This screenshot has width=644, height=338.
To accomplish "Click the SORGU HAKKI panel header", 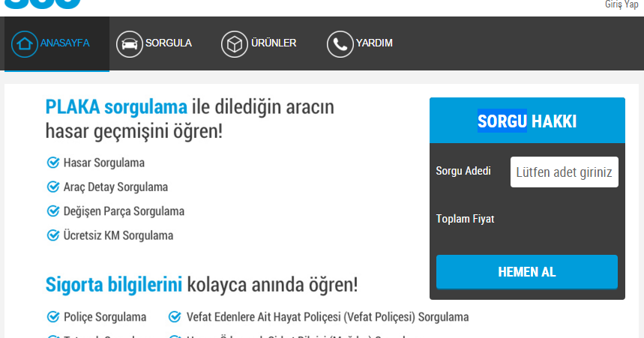I will [527, 121].
